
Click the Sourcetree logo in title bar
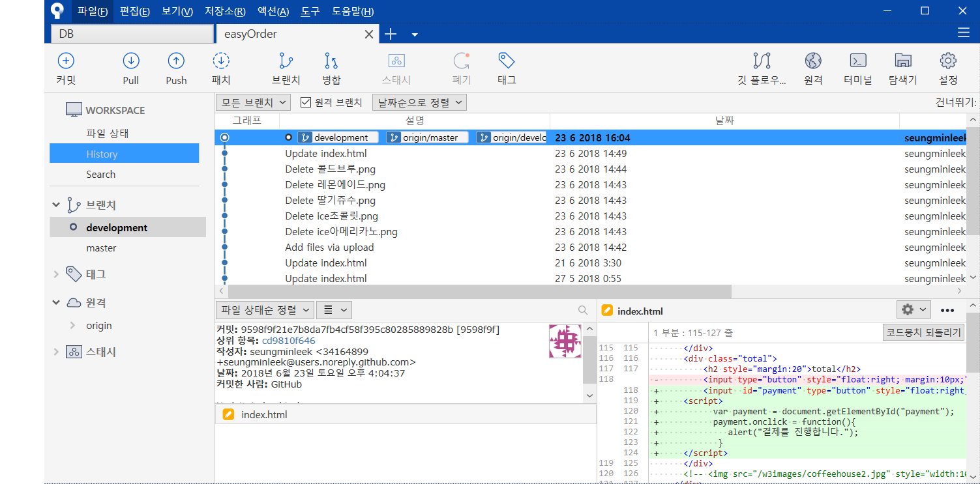[x=57, y=10]
